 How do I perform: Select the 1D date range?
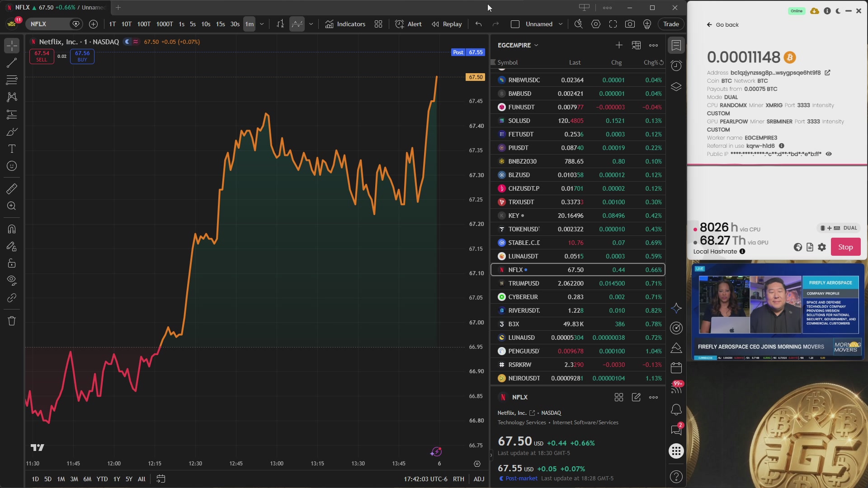pyautogui.click(x=35, y=479)
